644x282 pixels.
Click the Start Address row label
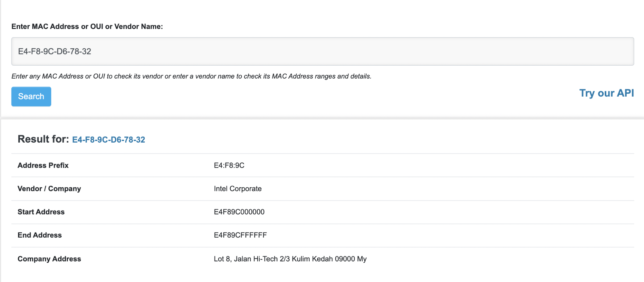click(41, 212)
